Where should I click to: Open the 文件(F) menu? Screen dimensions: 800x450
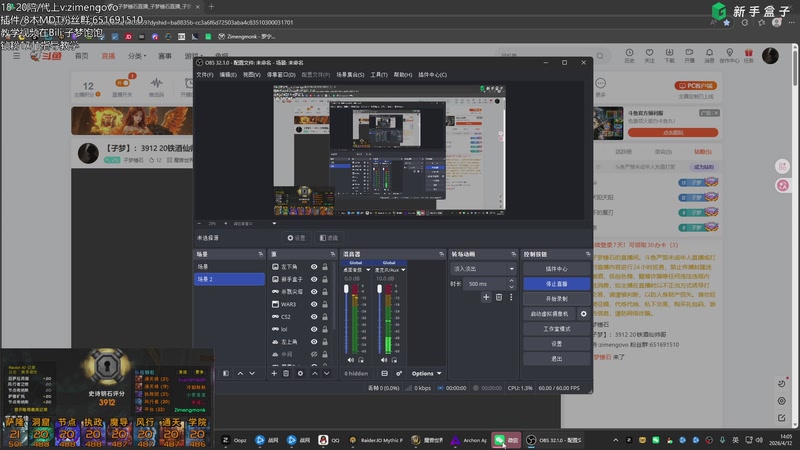tap(204, 74)
